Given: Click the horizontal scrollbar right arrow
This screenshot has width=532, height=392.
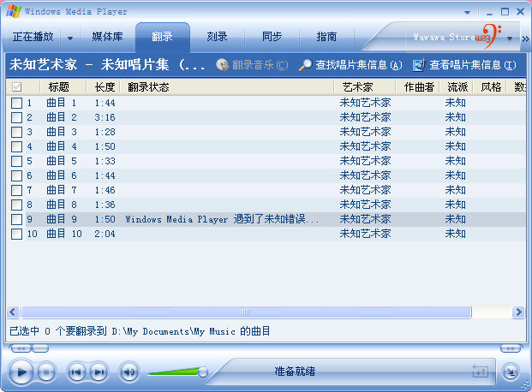Looking at the screenshot, I should pos(518,312).
